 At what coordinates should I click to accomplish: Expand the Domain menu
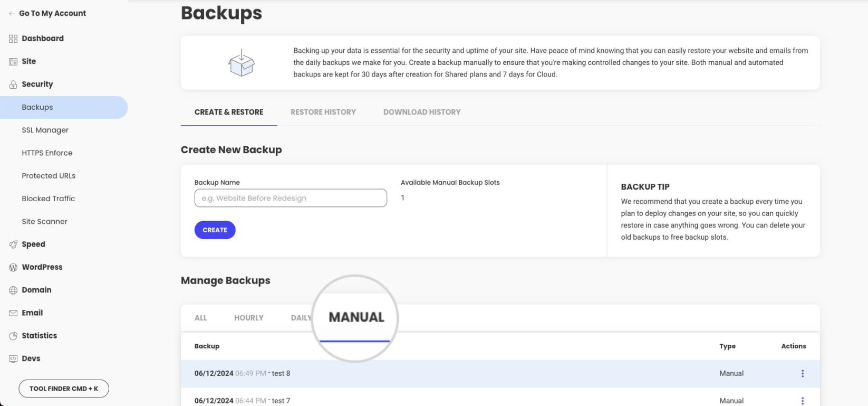pos(36,290)
